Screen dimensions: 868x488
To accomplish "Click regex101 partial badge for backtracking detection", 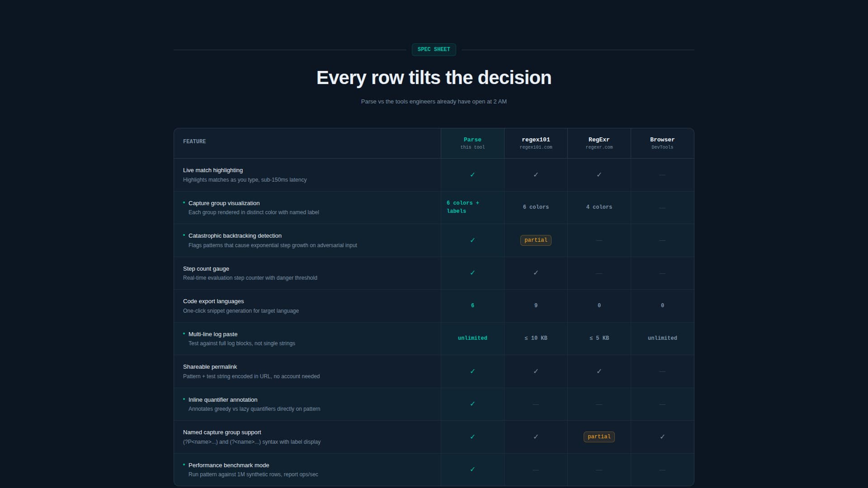I will [536, 240].
